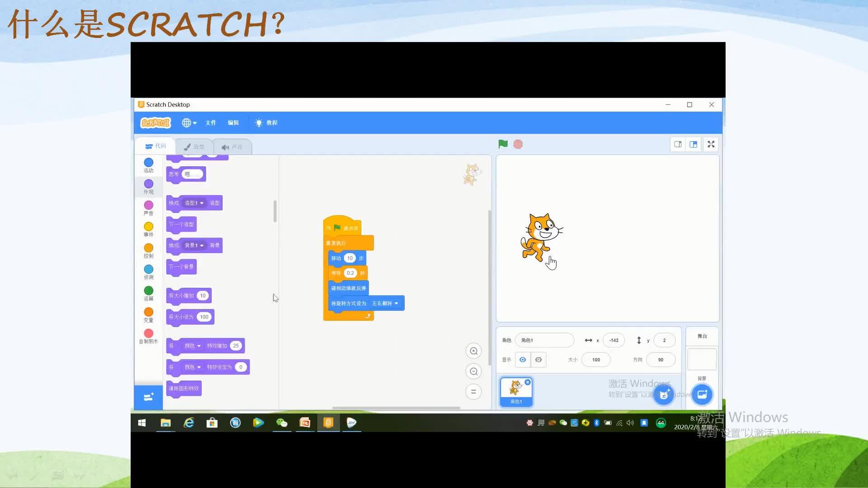Viewport: 868px width, 488px height.
Task: Open Windows Start menu
Action: pos(142,422)
